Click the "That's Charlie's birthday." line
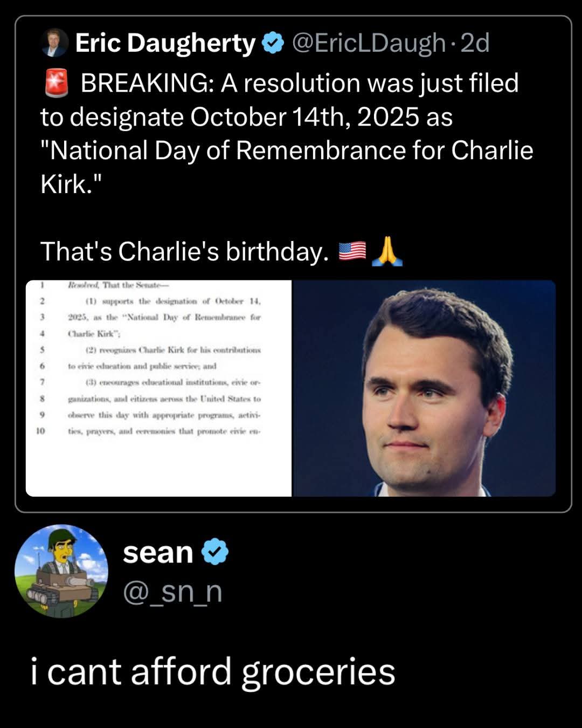 tap(184, 251)
